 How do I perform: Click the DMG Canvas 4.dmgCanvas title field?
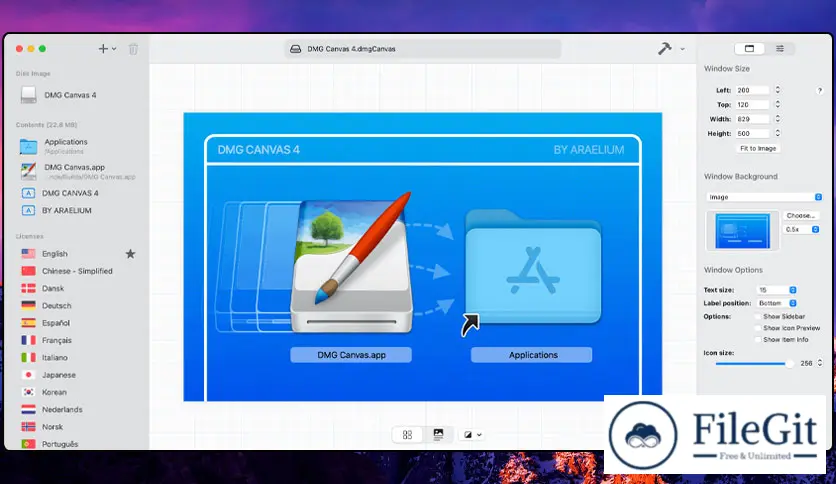click(423, 49)
